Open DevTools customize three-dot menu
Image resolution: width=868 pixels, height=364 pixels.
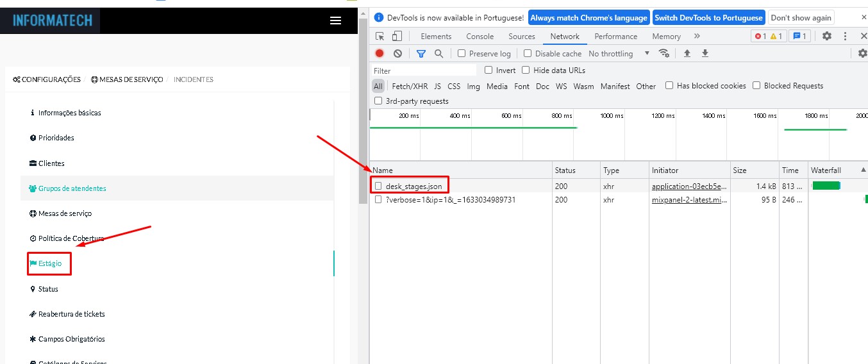(846, 37)
